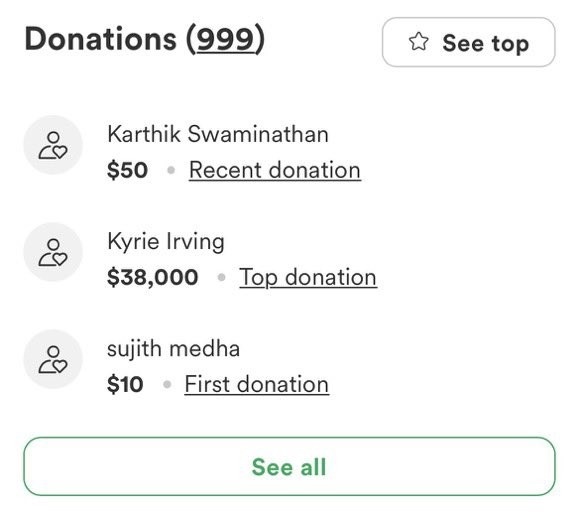Open the Top donation link
The image size is (579, 513).
click(308, 278)
